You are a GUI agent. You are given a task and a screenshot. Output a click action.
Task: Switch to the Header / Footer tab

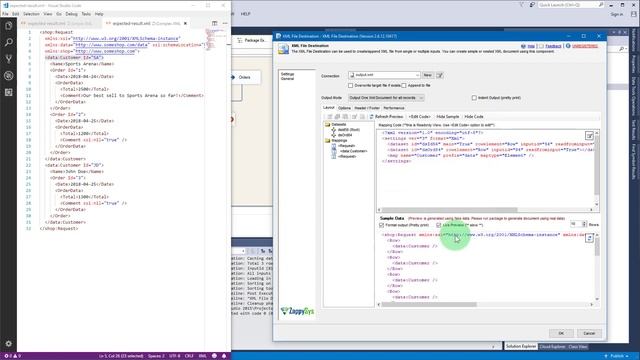pyautogui.click(x=367, y=108)
